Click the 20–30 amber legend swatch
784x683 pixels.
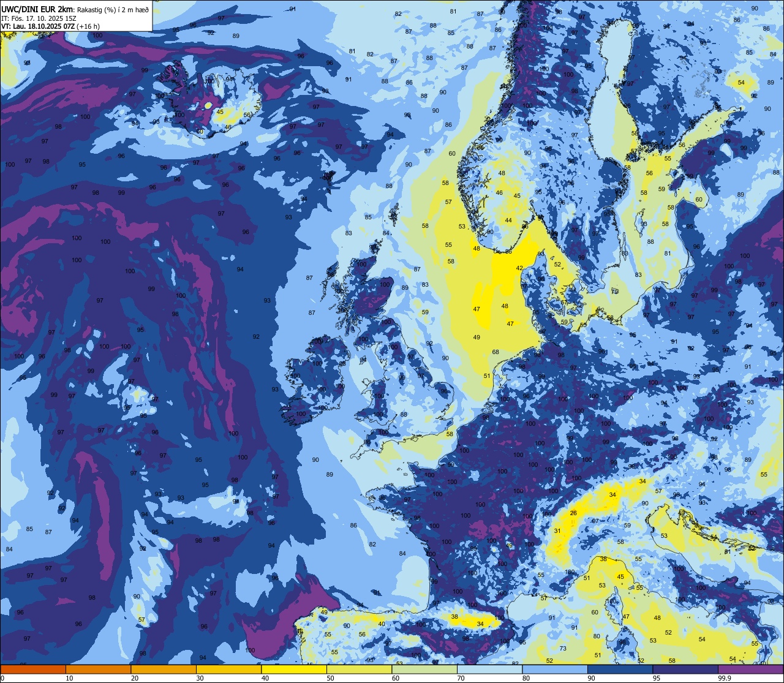coord(164,669)
